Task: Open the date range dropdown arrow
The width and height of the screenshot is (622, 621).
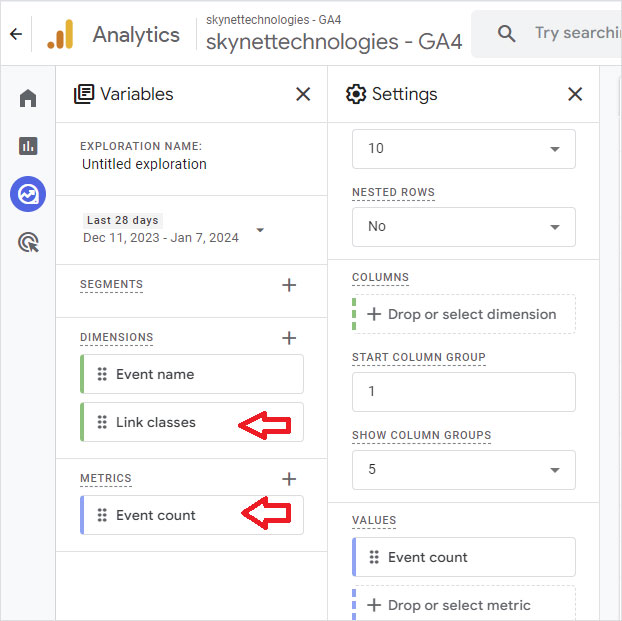Action: (x=260, y=230)
